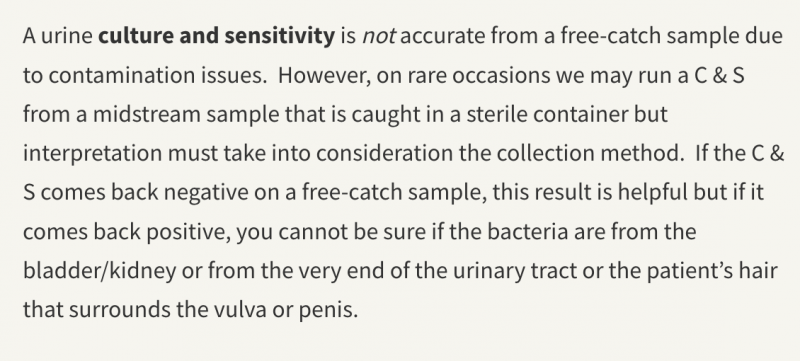The width and height of the screenshot is (800, 361).
Task: Click the opening words 'A urine'
Action: click(58, 36)
